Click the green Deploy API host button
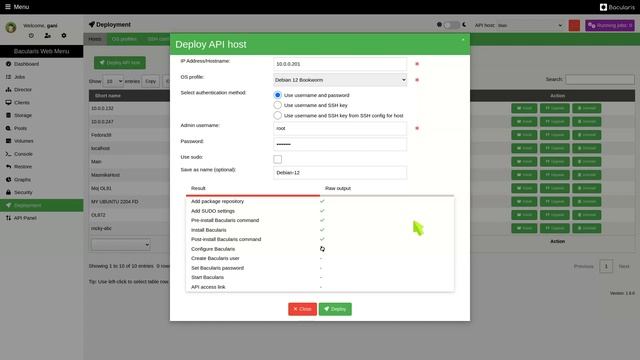This screenshot has height=360, width=640. click(120, 62)
